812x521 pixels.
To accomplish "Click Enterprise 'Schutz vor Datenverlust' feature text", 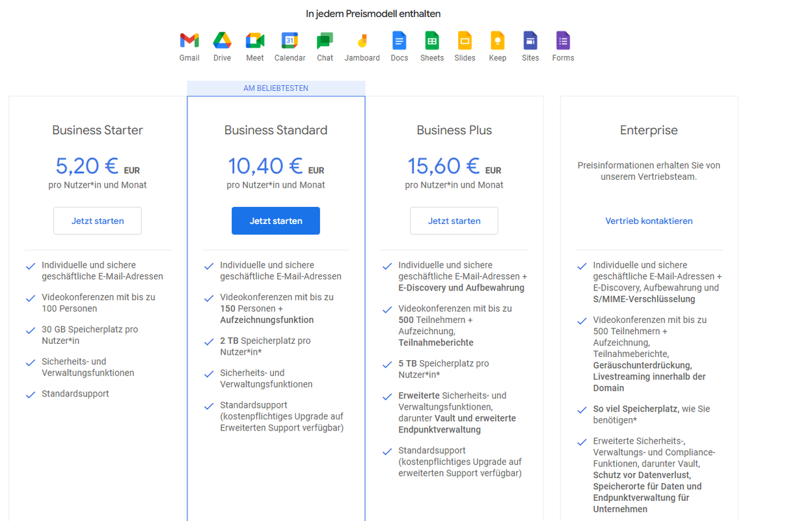I will 642,475.
